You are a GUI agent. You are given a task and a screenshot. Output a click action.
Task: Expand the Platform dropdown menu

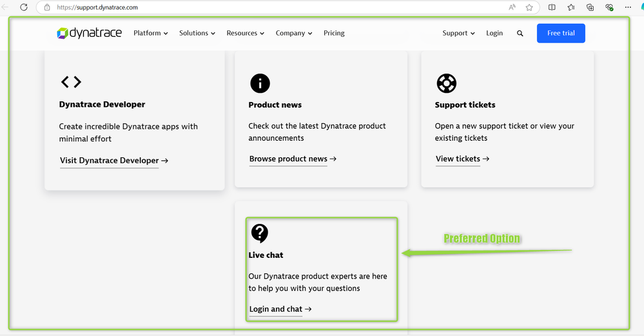coord(151,34)
